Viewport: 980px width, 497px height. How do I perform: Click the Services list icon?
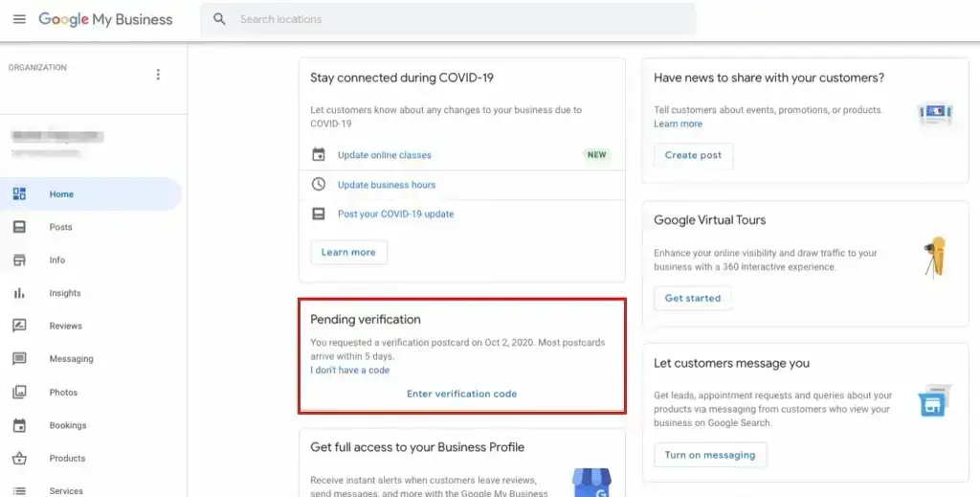[19, 491]
